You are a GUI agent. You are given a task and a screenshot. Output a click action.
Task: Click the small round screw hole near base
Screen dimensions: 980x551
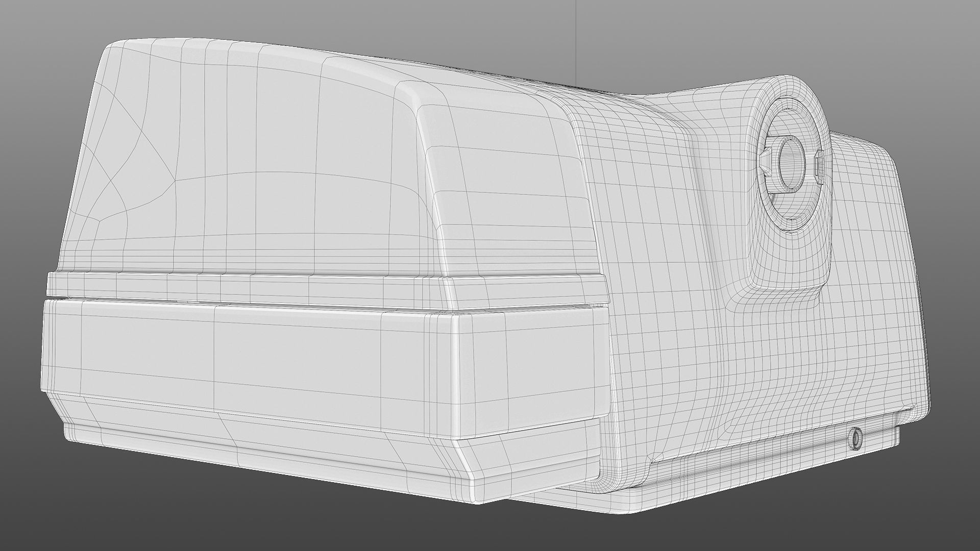854,438
